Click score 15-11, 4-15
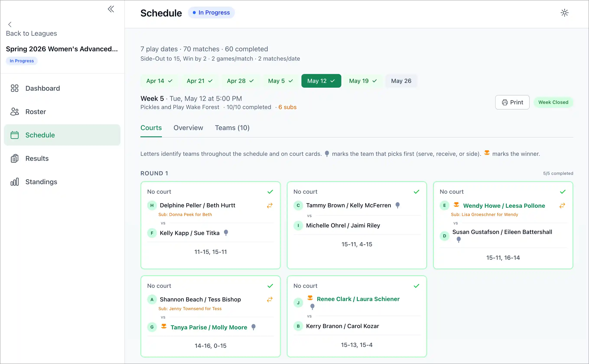The height and width of the screenshot is (364, 589). point(357,244)
